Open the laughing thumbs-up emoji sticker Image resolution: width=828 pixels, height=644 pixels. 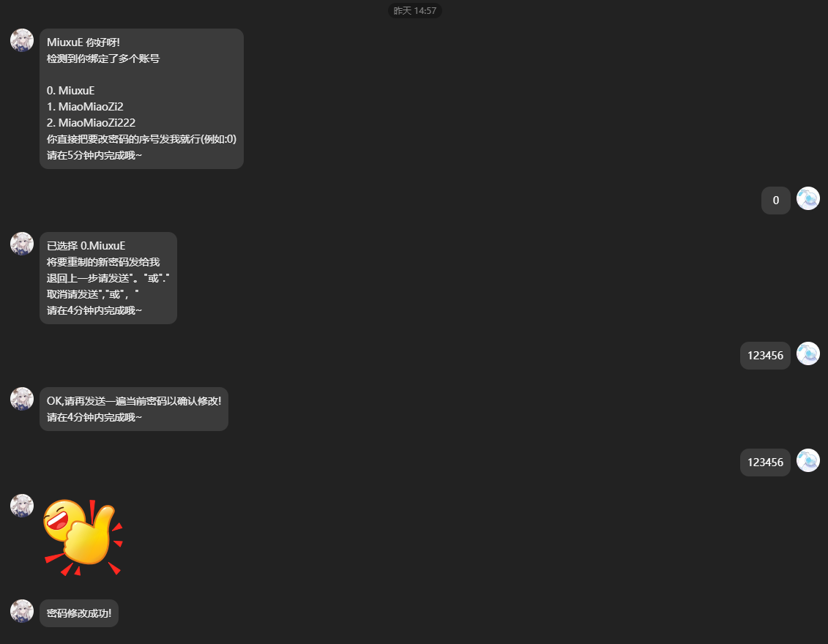pos(83,537)
